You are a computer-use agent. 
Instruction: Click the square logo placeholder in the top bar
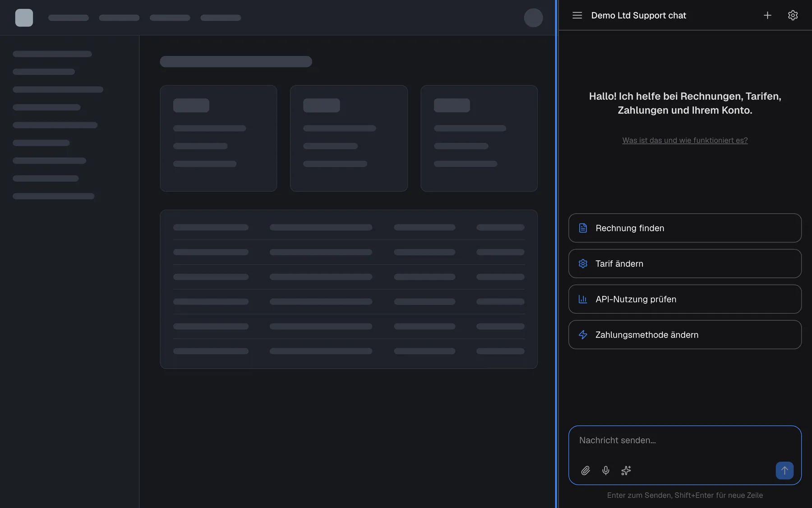pos(24,18)
